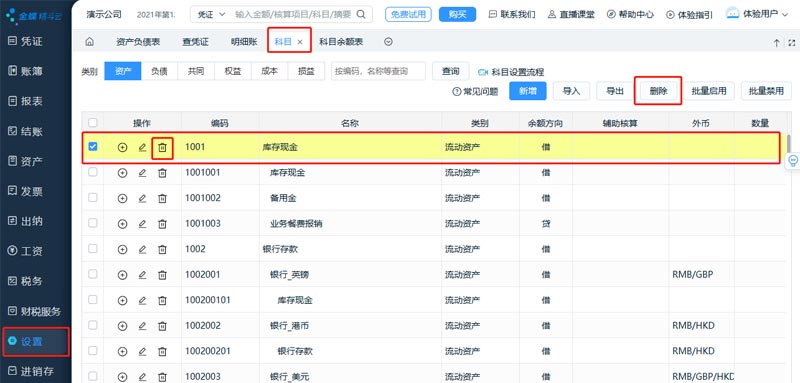Image resolution: width=800 pixels, height=383 pixels.
Task: Click the 批量禁用 button
Action: coord(766,91)
